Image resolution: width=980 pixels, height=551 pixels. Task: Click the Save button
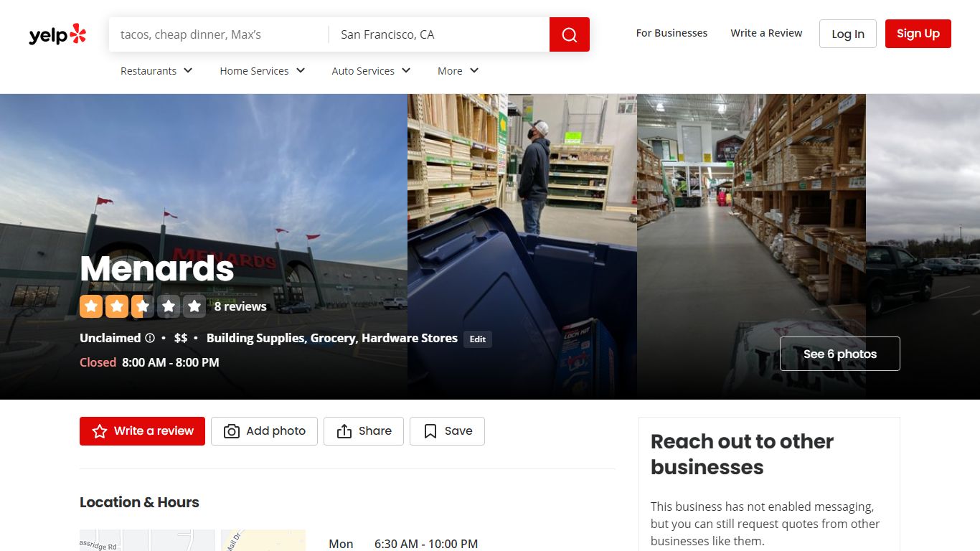(x=447, y=431)
